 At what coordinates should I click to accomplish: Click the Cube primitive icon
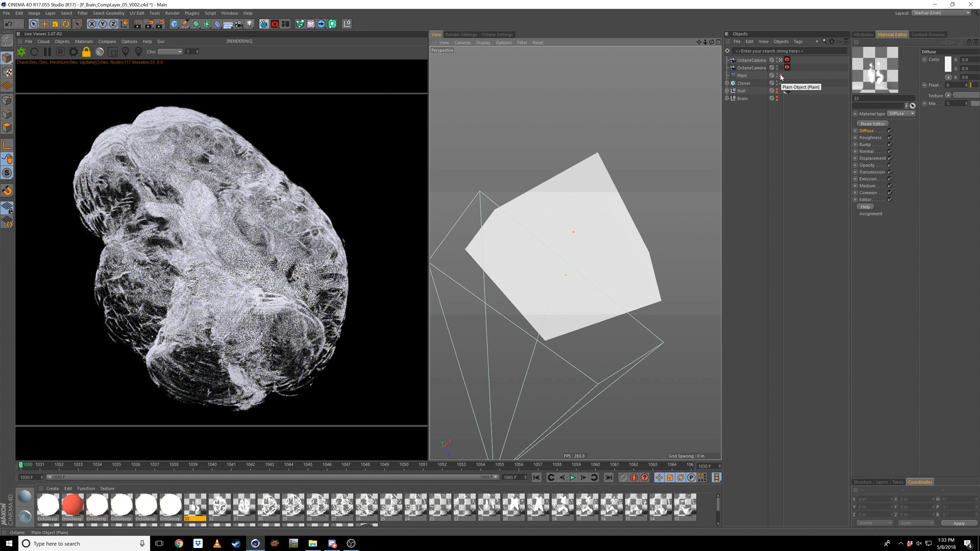(x=175, y=24)
